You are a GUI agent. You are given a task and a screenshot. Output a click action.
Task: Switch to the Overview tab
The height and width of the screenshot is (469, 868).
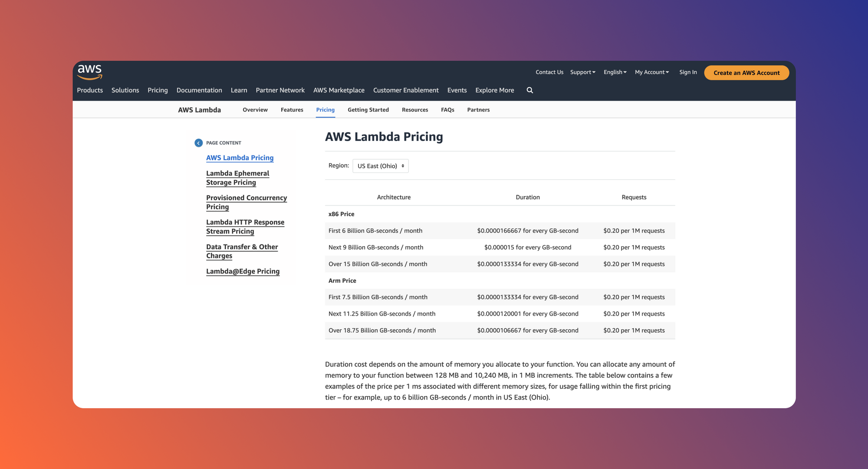(255, 110)
